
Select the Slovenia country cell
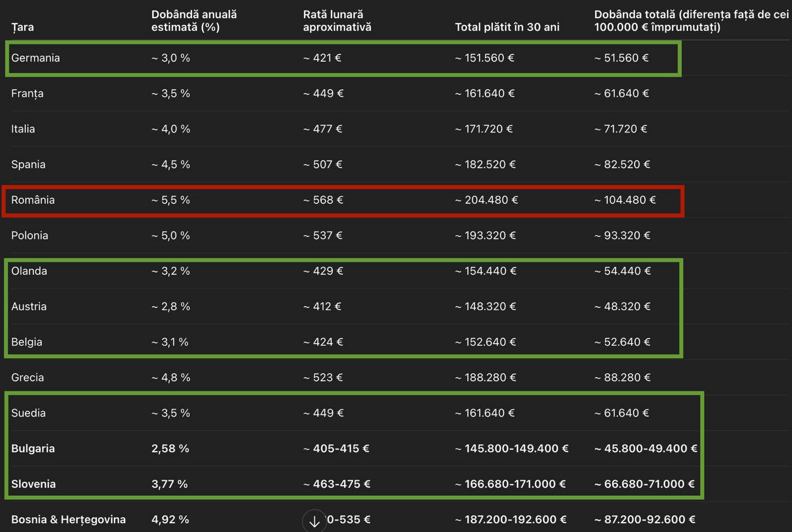[34, 484]
